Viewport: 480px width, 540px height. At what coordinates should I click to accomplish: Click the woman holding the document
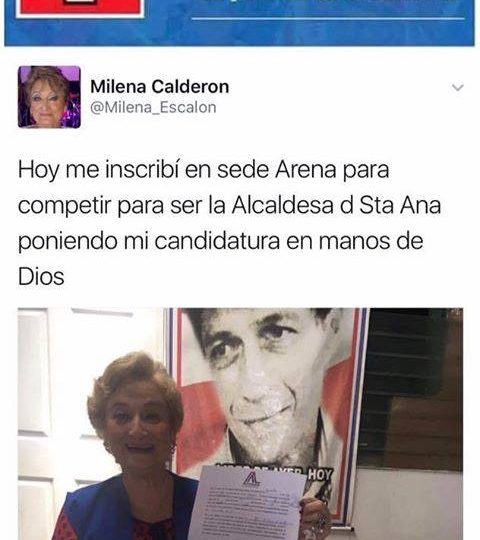pos(131,446)
